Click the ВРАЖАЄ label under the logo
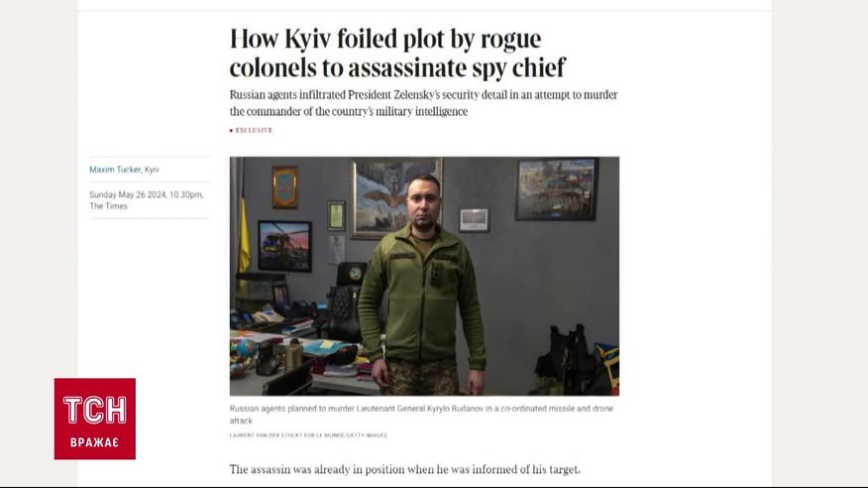Viewport: 868px width, 488px height. 95,442
